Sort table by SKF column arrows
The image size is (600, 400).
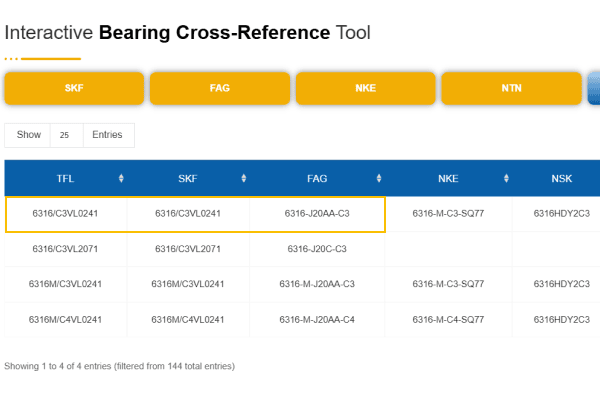pyautogui.click(x=243, y=178)
